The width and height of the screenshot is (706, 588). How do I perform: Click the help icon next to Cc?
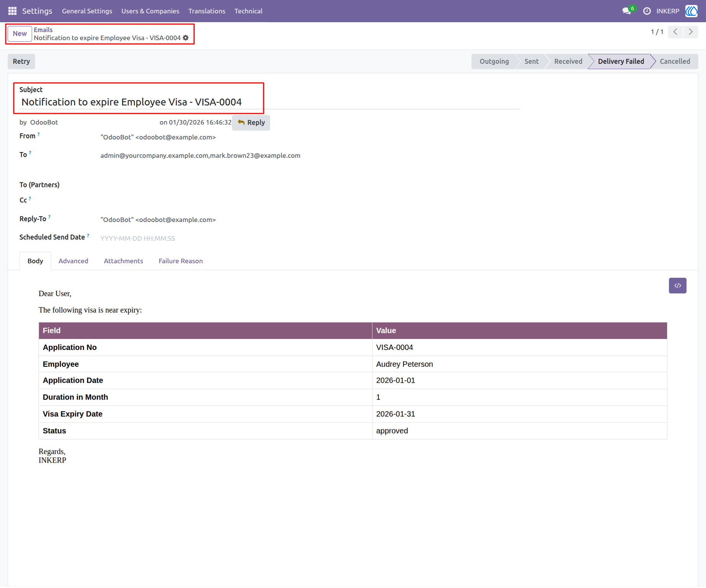coord(30,198)
